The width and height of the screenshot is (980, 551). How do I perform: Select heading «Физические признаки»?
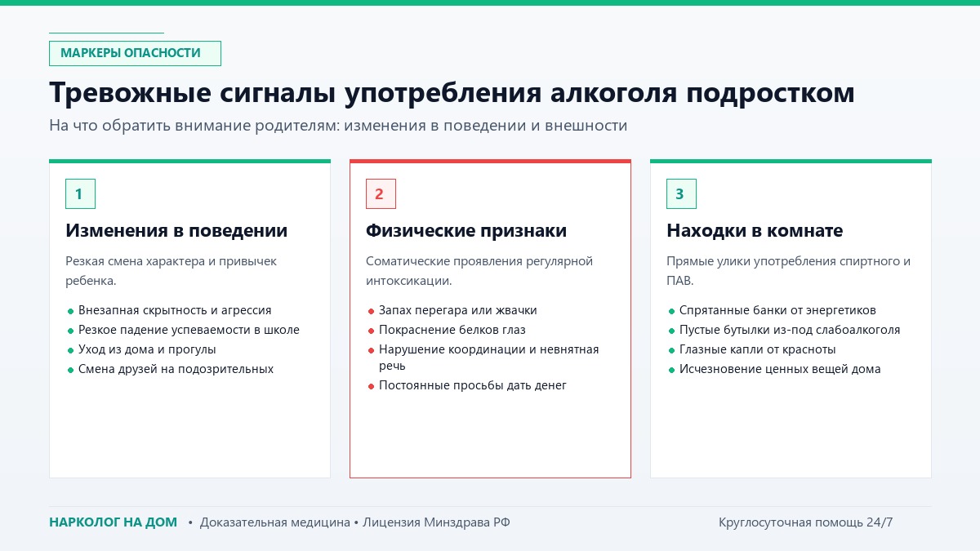coord(466,231)
